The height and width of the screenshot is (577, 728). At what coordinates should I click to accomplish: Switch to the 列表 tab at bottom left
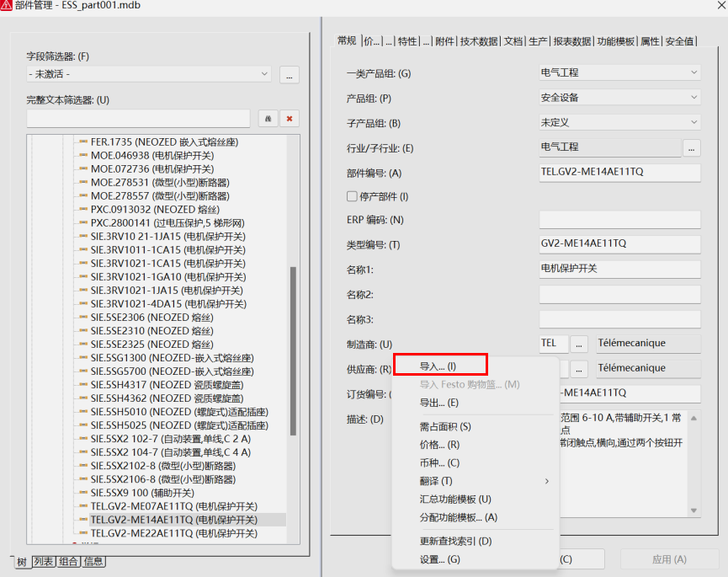[x=44, y=562]
